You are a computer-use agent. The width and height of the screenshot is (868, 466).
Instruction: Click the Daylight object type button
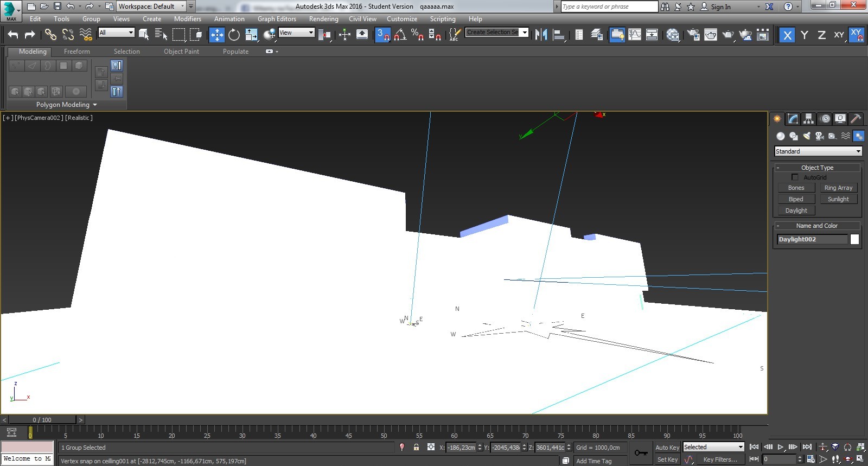point(796,210)
